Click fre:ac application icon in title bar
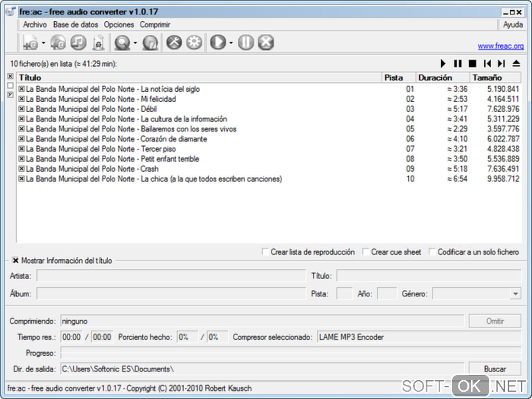The width and height of the screenshot is (532, 399). (10, 11)
